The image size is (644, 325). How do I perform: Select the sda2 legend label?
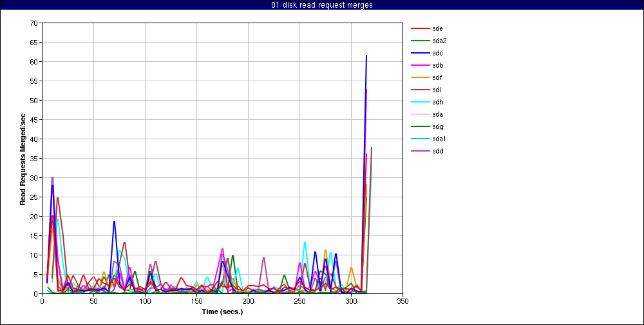coord(439,41)
